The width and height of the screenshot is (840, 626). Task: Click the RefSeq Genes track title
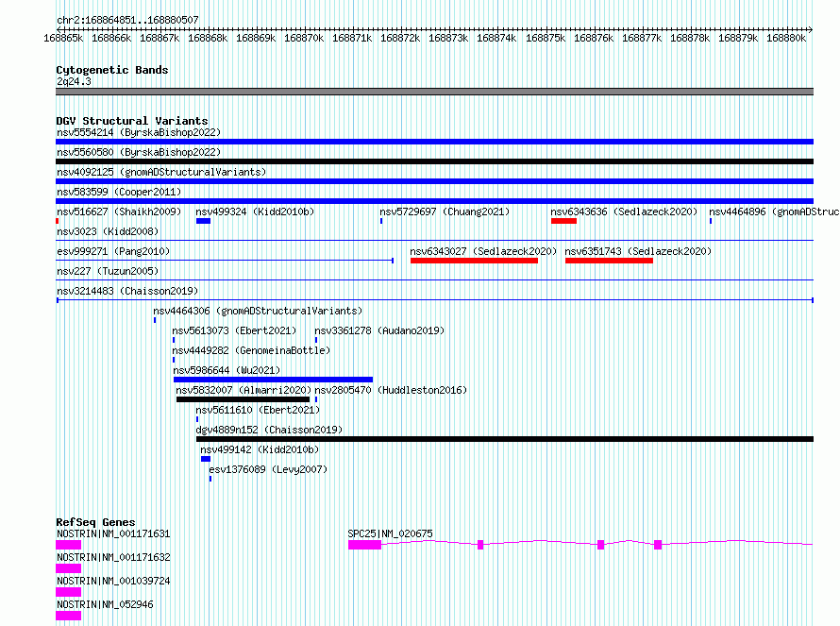click(x=95, y=522)
